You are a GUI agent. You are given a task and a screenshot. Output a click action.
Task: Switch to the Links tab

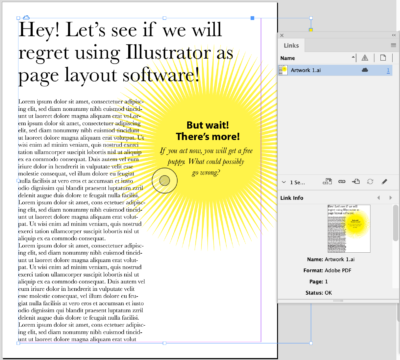(x=291, y=45)
